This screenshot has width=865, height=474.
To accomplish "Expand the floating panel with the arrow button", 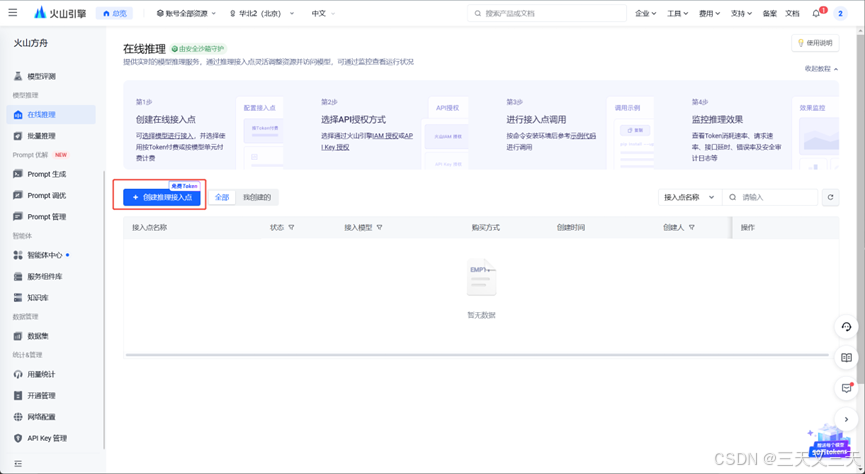I will pyautogui.click(x=846, y=419).
